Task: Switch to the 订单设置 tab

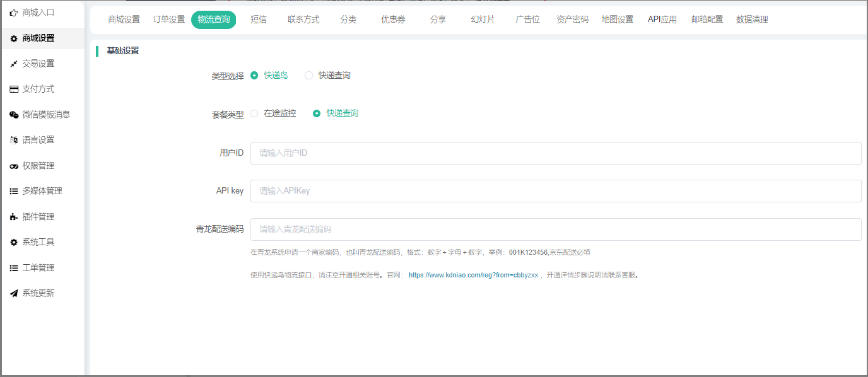Action: pyautogui.click(x=169, y=20)
